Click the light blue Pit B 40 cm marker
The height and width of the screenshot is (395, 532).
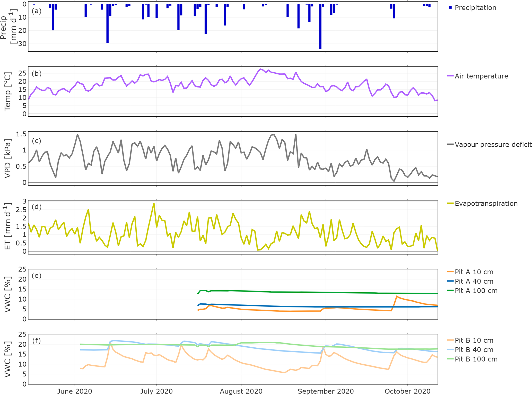(450, 349)
